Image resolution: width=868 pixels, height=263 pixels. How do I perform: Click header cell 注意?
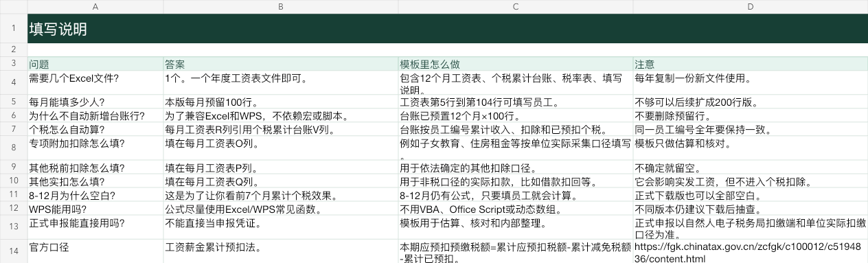pos(751,64)
